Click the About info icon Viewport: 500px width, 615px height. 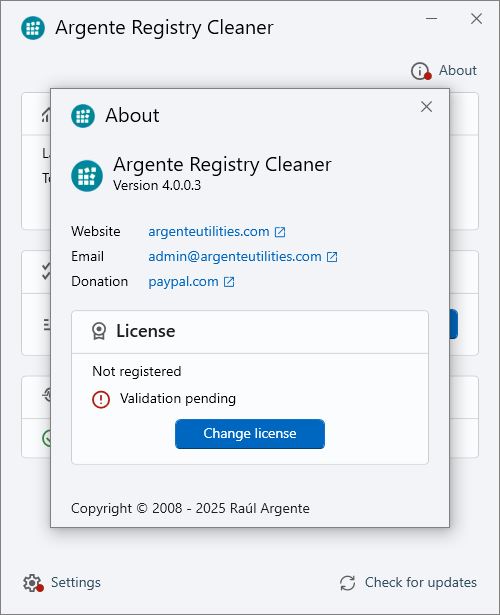coord(420,71)
